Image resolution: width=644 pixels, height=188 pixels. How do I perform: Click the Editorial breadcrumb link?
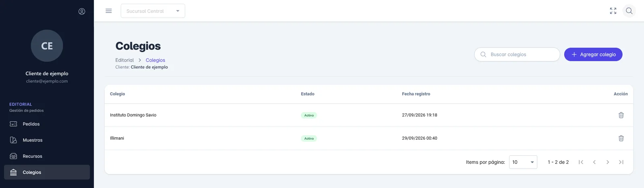click(x=124, y=60)
